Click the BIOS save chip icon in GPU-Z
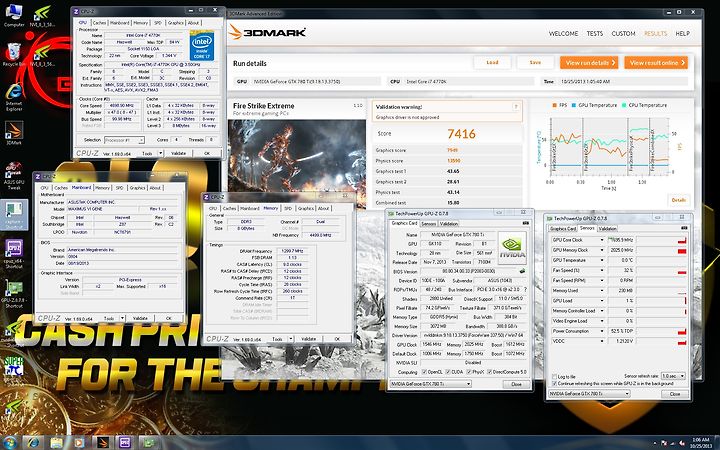 [522, 271]
